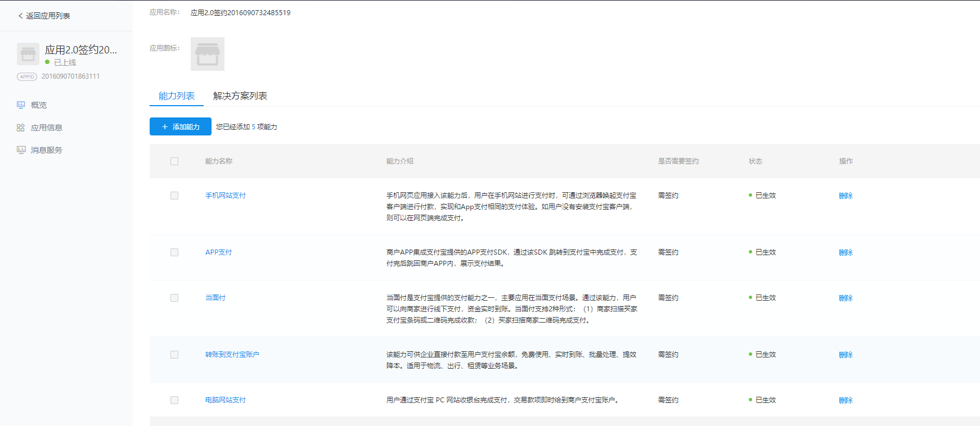Screen dimensions: 980x426
Task: Open 消息服务 in the sidebar
Action: (47, 150)
